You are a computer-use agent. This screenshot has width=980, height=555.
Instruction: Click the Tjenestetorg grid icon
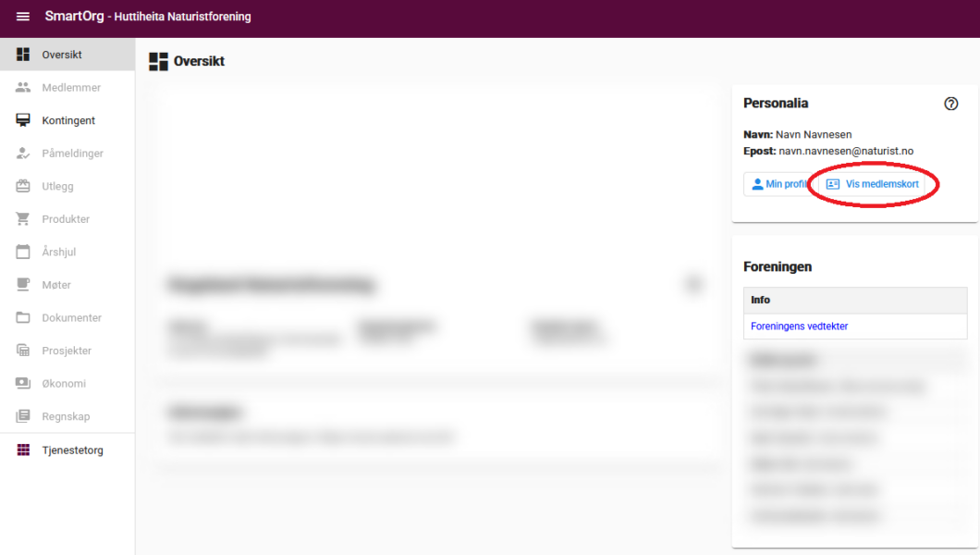[x=23, y=450]
